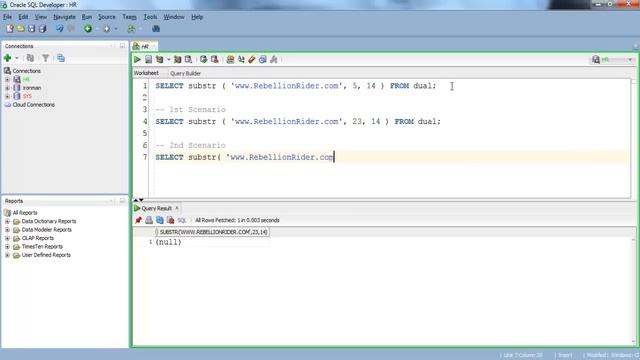Click the Forward navigation icon
The width and height of the screenshot is (640, 360).
107,29
